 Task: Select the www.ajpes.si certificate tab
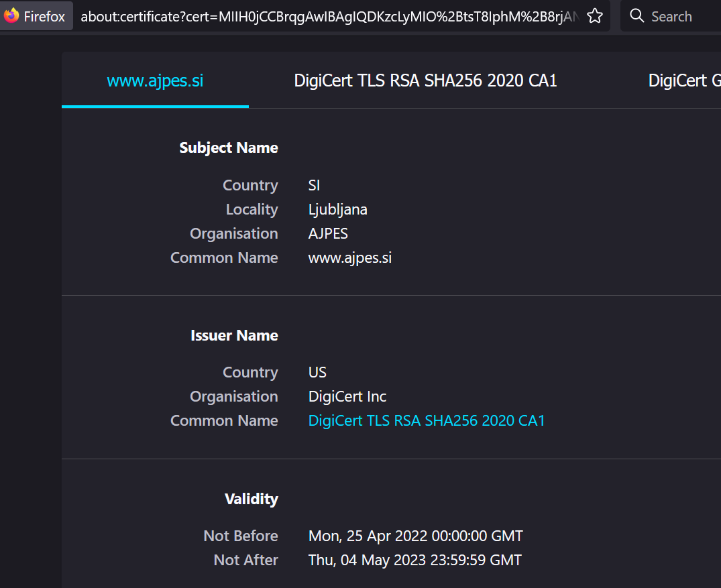155,80
